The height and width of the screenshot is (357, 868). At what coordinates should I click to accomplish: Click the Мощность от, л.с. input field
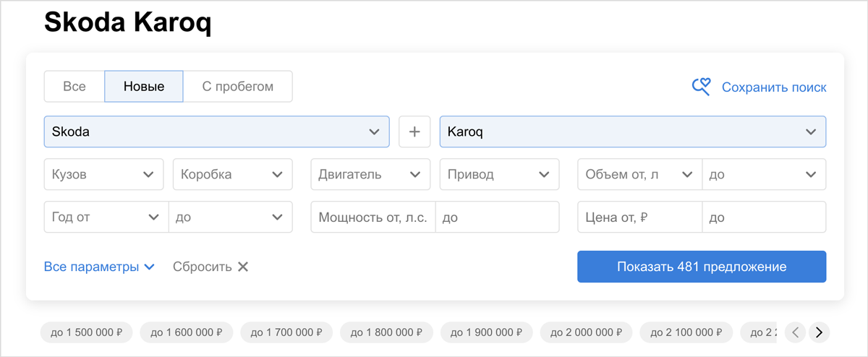pos(373,218)
